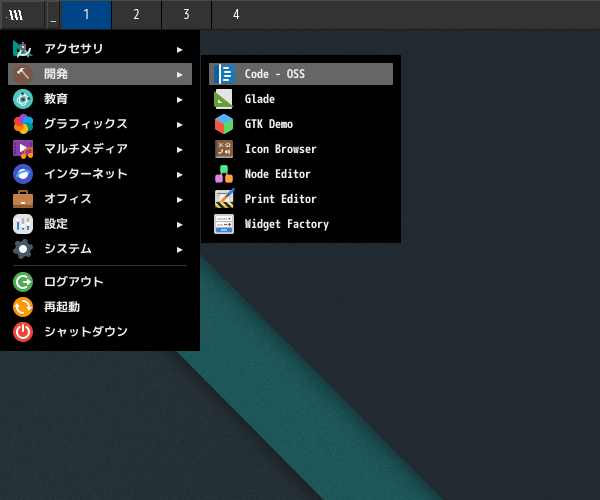Image resolution: width=600 pixels, height=500 pixels.
Task: Click the main menu launcher button
Action: pos(15,14)
